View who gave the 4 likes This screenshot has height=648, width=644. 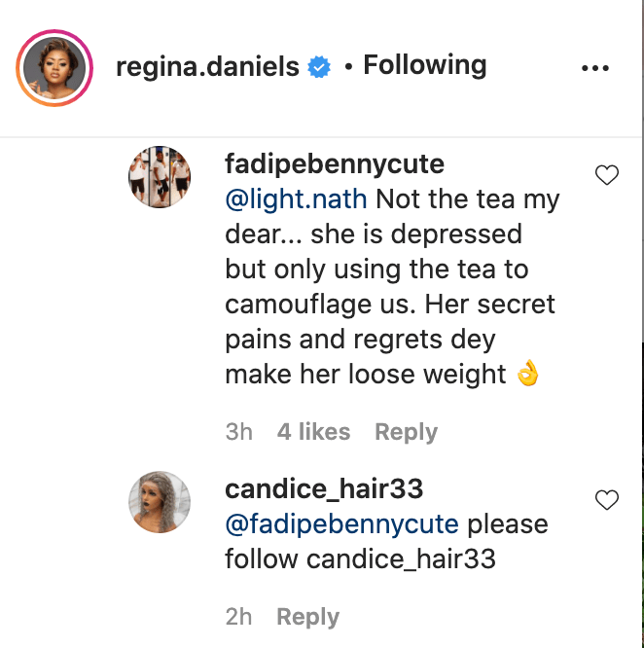[x=313, y=432]
